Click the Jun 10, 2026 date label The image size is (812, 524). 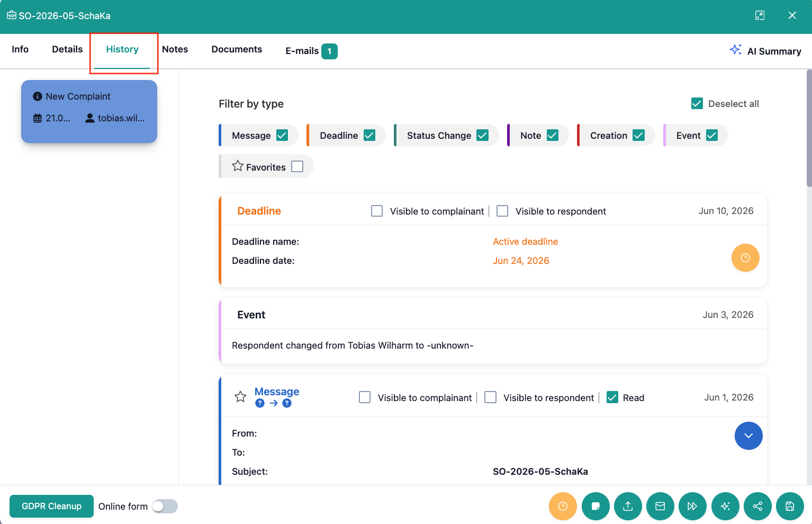(x=726, y=211)
